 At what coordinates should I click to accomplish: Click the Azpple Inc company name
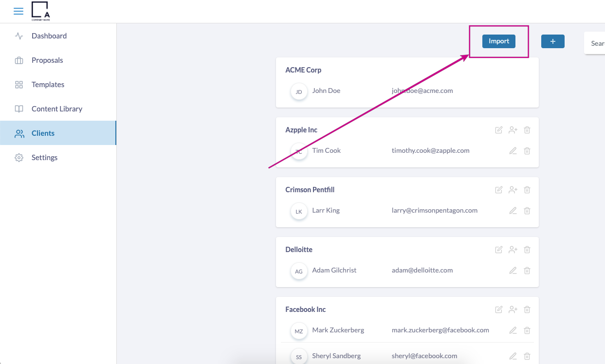(301, 130)
